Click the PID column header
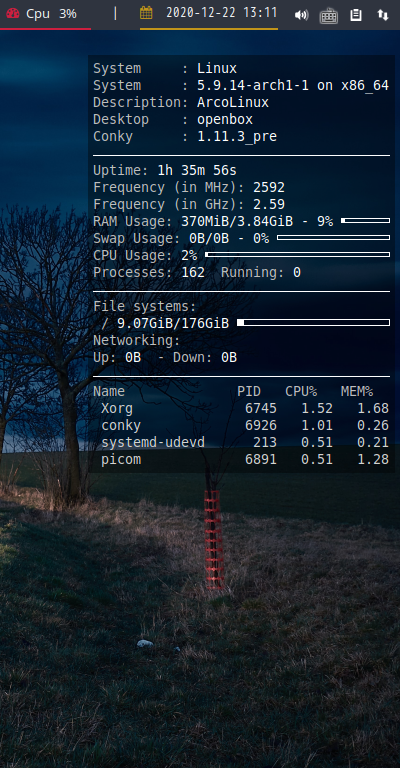The image size is (400, 768). [x=249, y=391]
